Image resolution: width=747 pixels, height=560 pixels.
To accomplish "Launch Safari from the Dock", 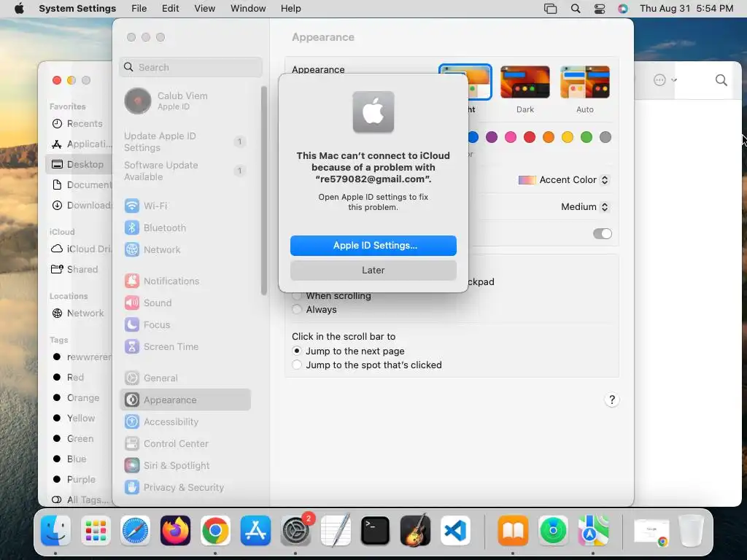I will tap(135, 531).
